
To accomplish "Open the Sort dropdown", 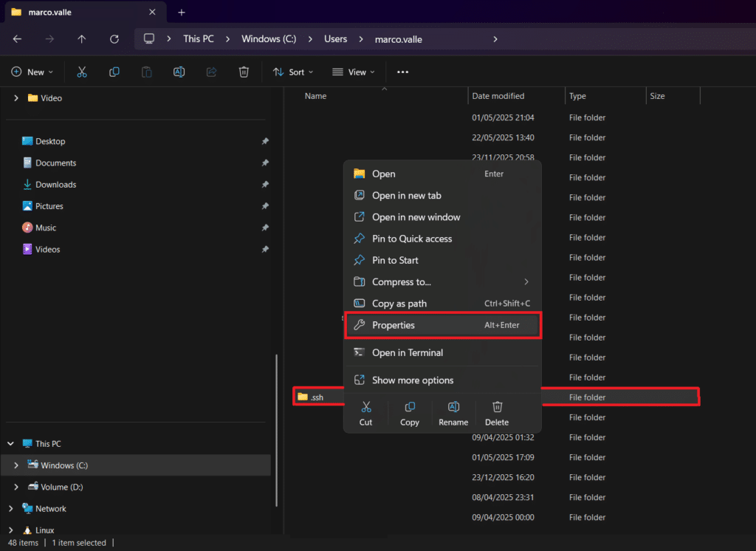I will [293, 72].
